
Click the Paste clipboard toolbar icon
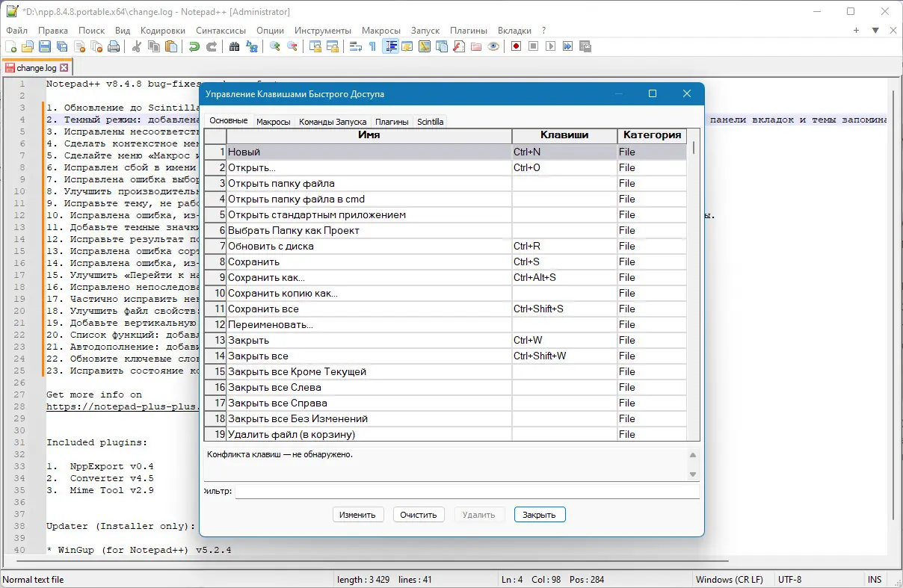171,46
